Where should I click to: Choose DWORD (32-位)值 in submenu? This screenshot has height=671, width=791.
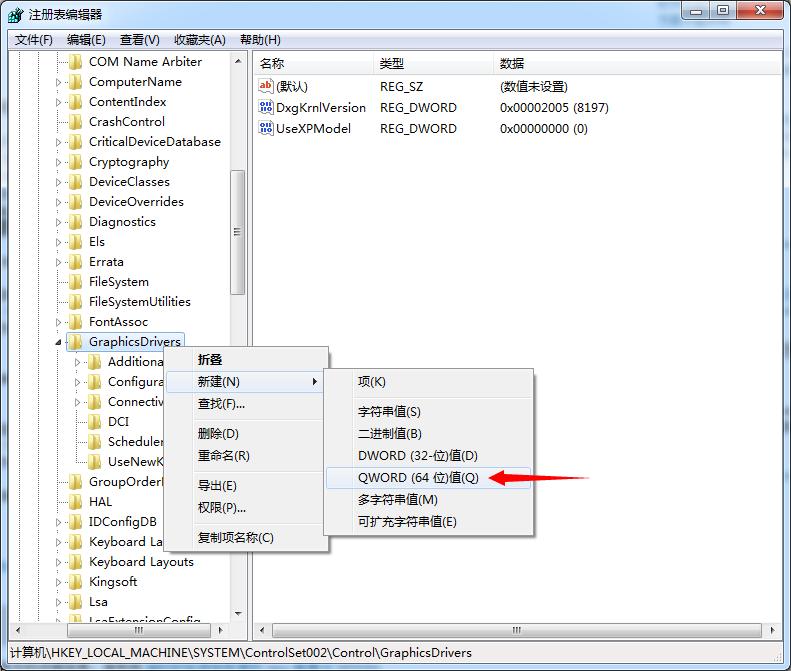click(x=418, y=456)
